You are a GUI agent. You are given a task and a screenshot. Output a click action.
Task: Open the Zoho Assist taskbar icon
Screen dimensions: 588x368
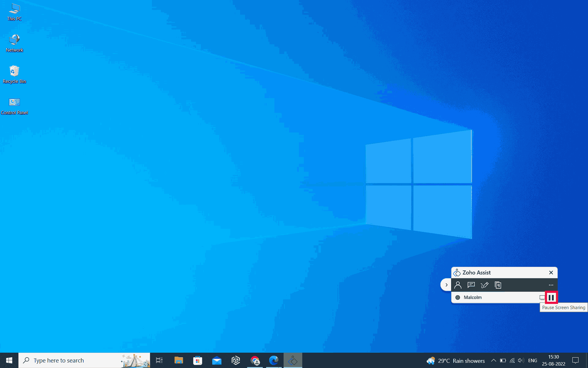coord(293,361)
